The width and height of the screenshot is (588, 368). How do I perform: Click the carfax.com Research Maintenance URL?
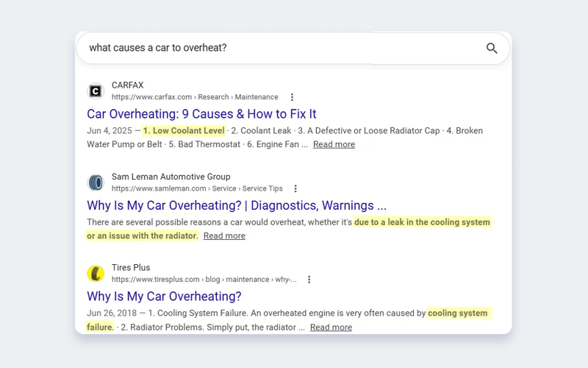coord(195,97)
